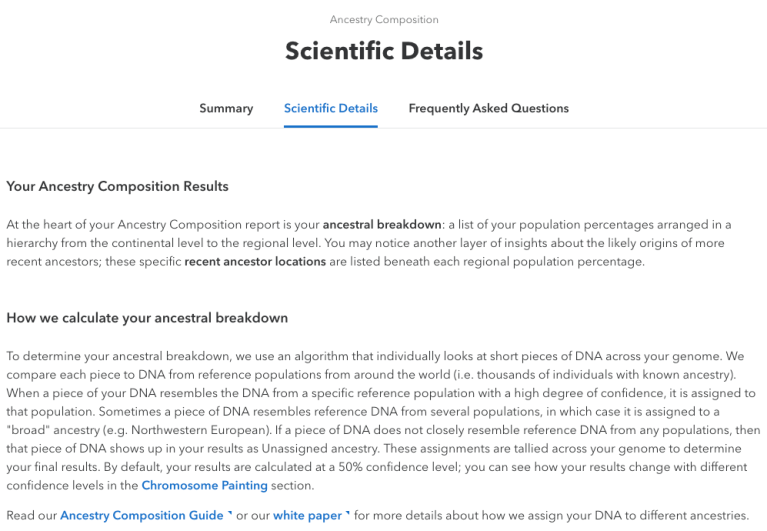The height and width of the screenshot is (531, 767).
Task: Open the Summary tab
Action: coord(226,108)
